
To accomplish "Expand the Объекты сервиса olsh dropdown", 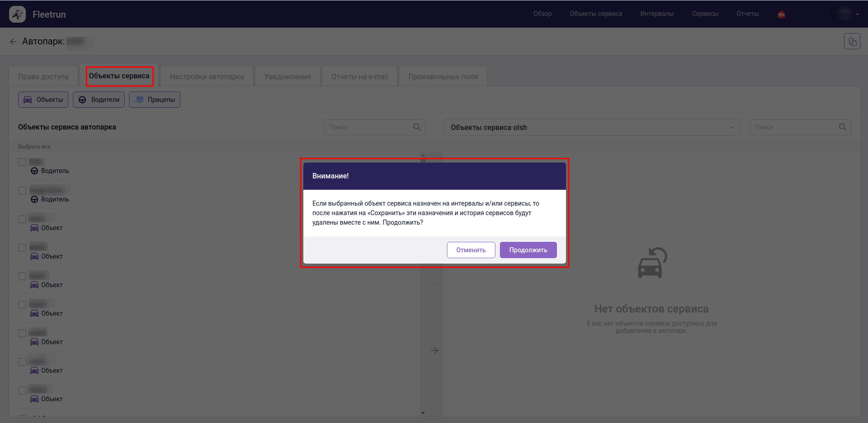I will 732,128.
